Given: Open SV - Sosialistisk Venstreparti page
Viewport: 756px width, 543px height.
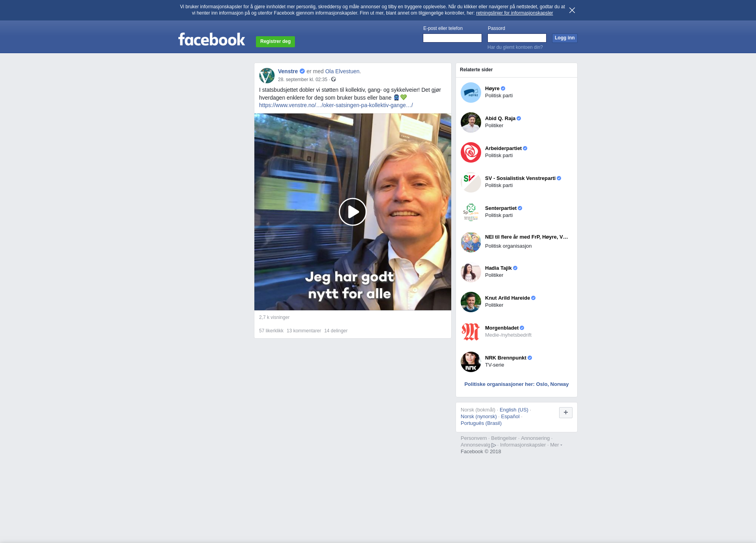Looking at the screenshot, I should [520, 178].
